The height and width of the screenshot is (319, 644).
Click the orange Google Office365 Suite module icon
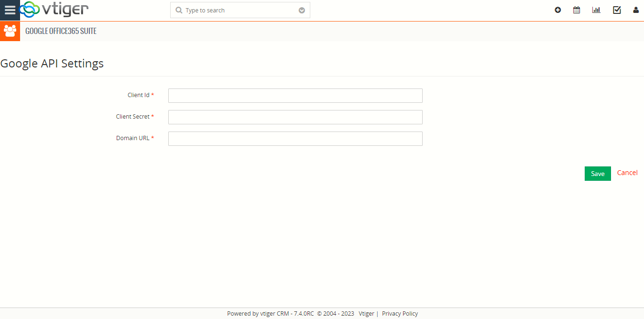click(10, 31)
